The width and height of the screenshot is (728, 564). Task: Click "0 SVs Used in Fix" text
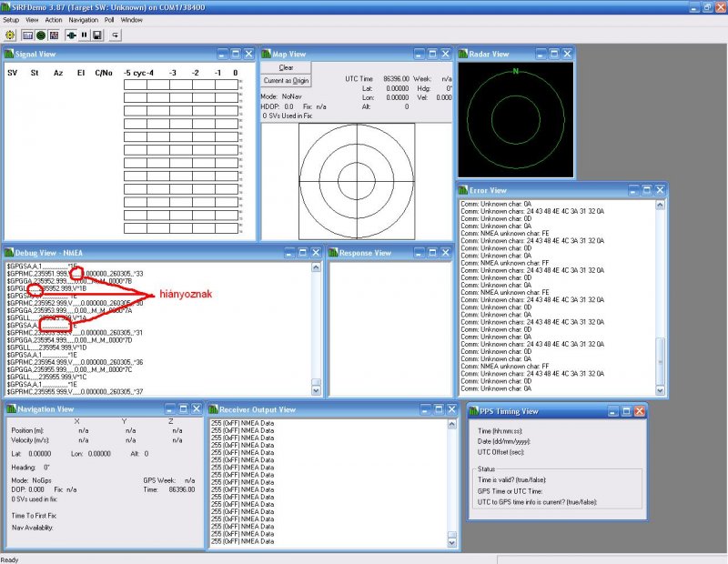click(287, 116)
